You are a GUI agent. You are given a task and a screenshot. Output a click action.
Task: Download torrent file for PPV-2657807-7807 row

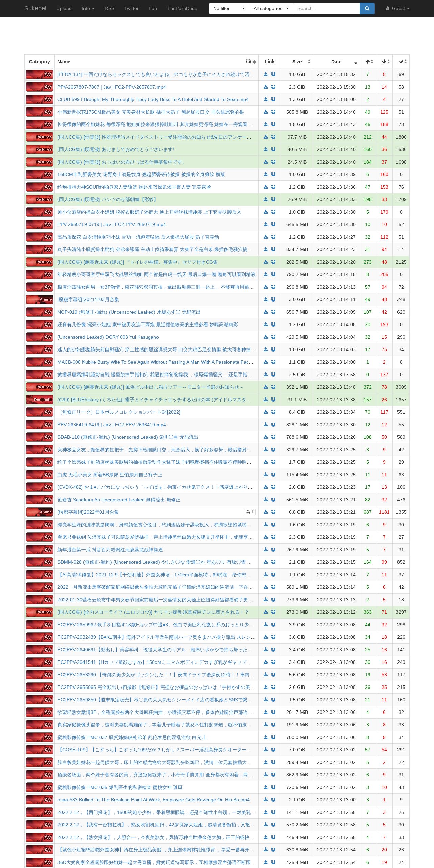266,87
